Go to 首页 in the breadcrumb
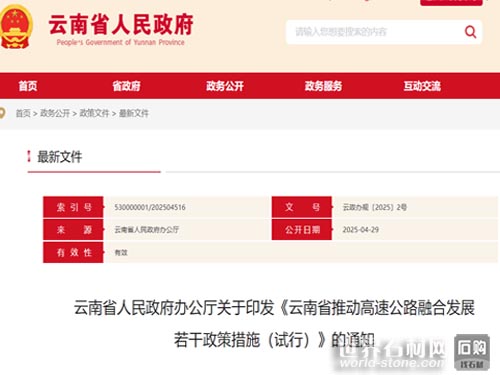This screenshot has width=500, height=375. click(x=23, y=113)
